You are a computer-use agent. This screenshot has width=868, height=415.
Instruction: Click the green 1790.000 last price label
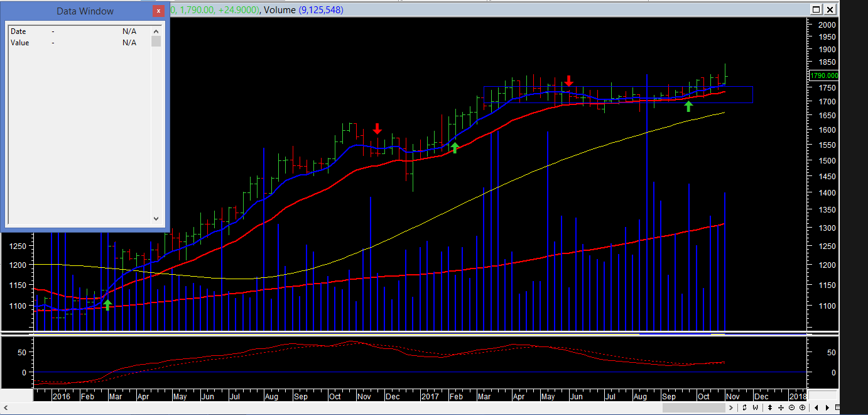[824, 75]
